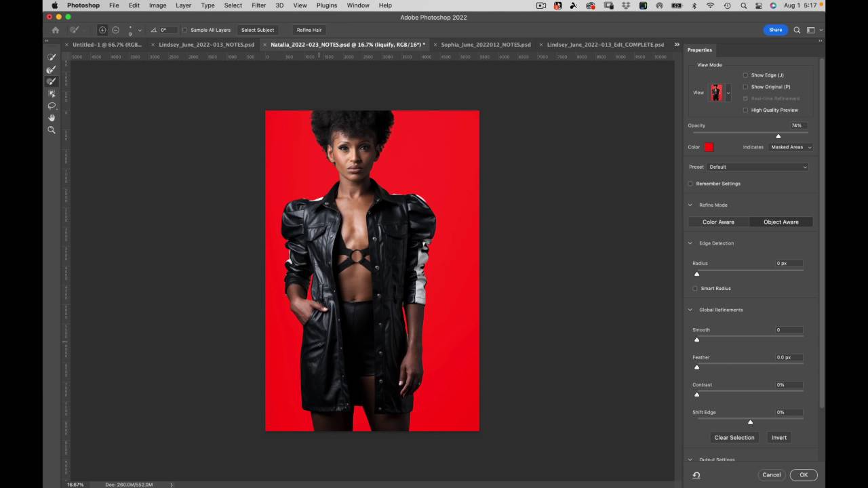Screen dimensions: 868x488
Task: Enable the Show Original (P) checkbox
Action: point(746,87)
